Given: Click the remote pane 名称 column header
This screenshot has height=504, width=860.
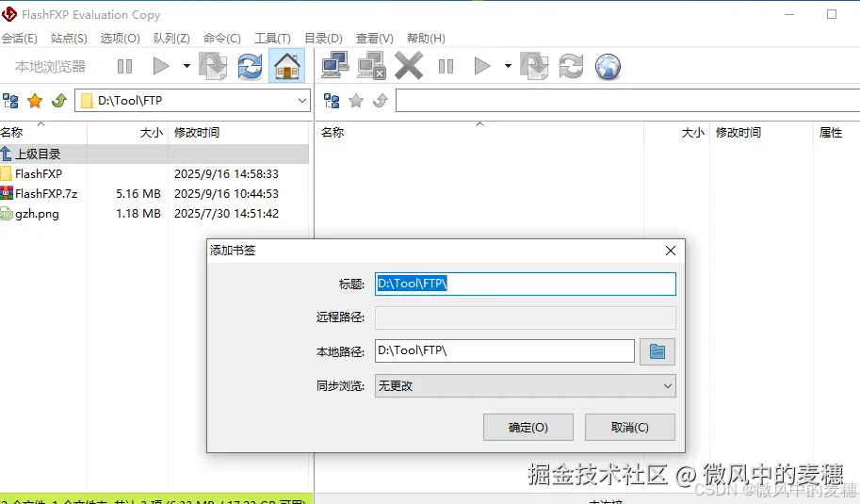Looking at the screenshot, I should (x=479, y=132).
